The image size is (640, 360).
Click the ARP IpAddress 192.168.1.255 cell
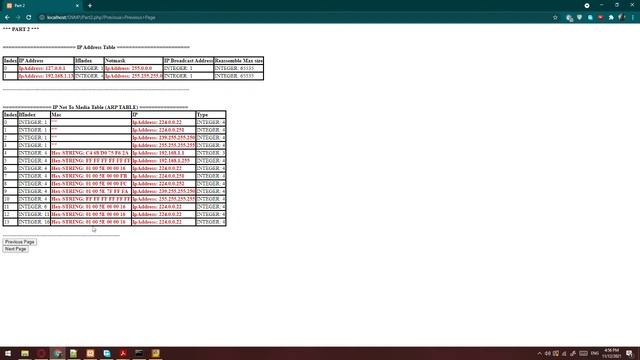click(164, 161)
